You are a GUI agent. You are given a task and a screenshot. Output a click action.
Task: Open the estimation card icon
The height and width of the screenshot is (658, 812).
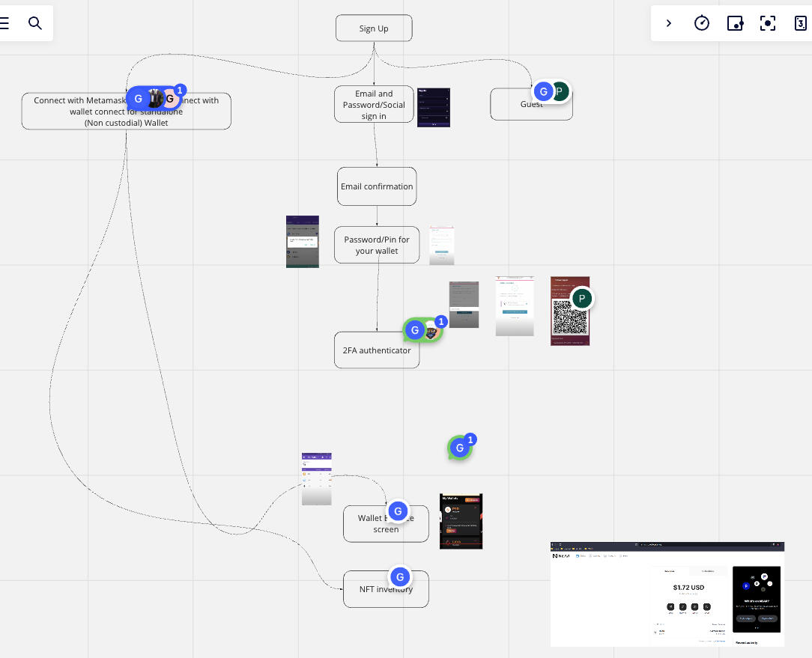[800, 24]
